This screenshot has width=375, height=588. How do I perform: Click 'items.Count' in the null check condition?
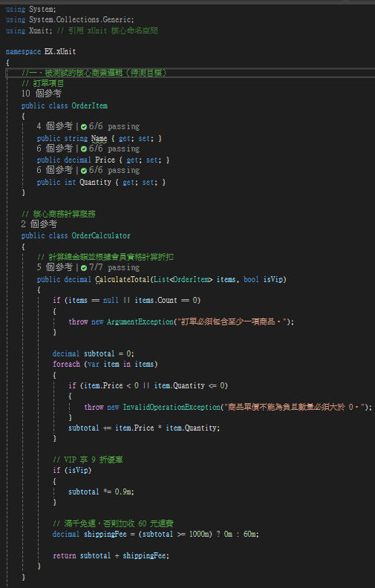point(156,301)
